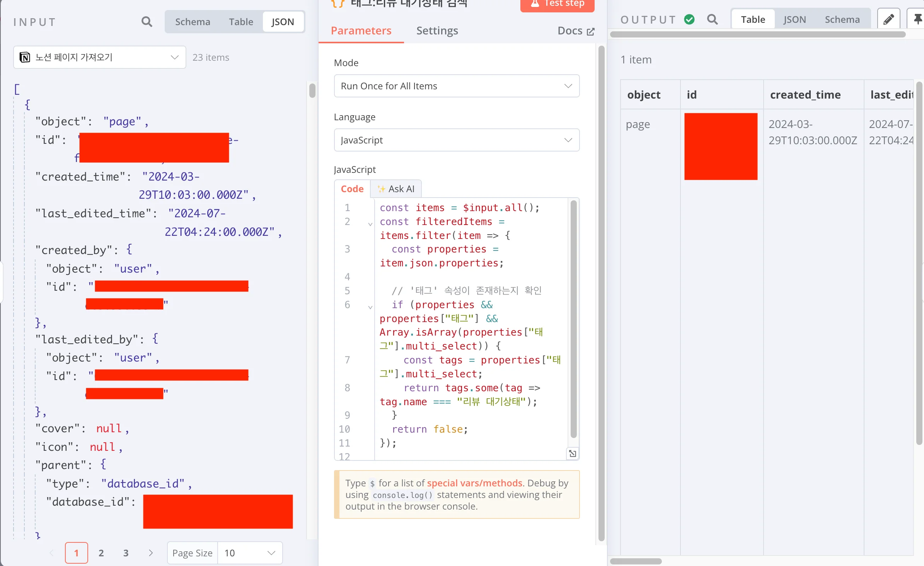Switch output view to JSON

(x=794, y=20)
